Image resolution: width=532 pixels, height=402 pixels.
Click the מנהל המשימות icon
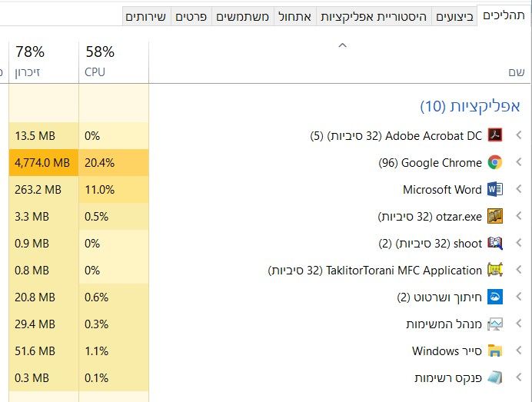pos(495,324)
